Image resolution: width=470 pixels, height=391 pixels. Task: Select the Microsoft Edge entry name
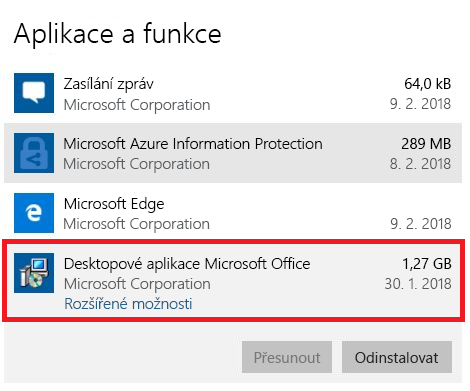114,204
